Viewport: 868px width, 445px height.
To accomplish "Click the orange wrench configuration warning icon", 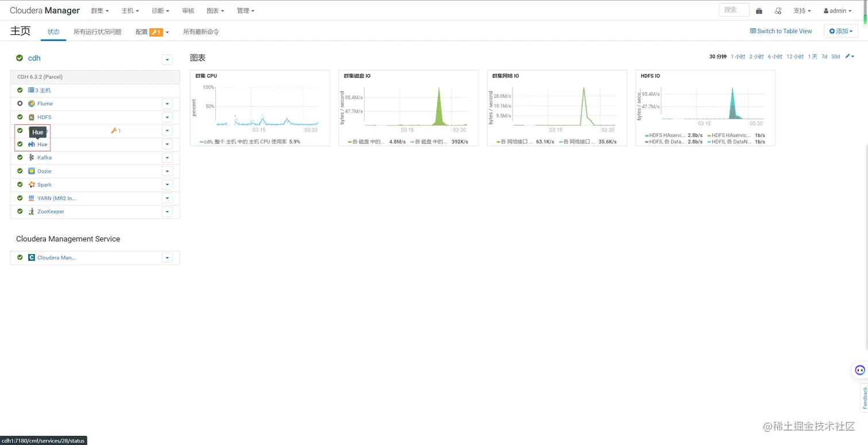I will click(114, 131).
